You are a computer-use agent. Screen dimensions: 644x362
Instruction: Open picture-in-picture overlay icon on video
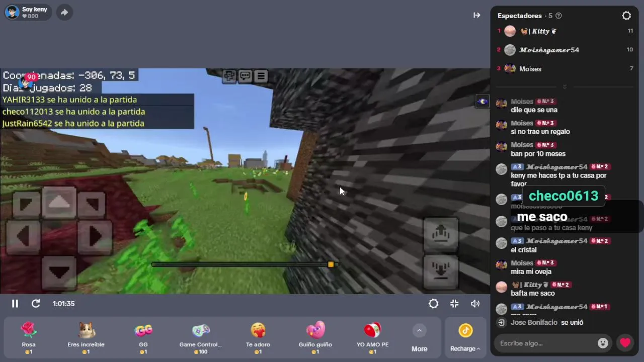tap(482, 102)
